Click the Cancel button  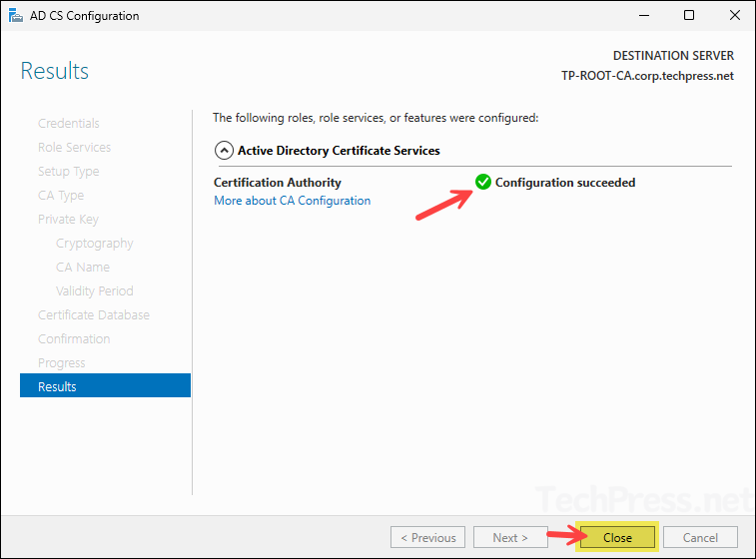point(700,537)
